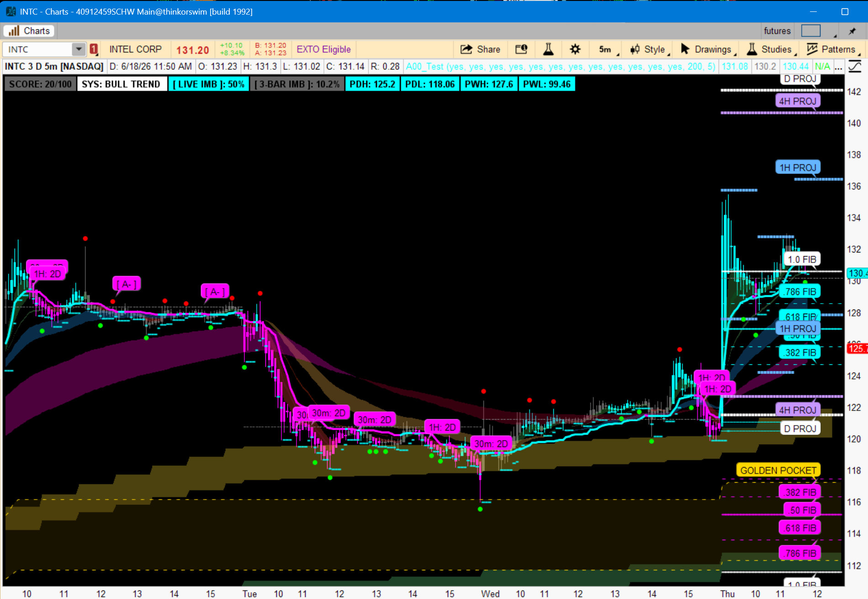Maximize the thinkorswim window
868x599 pixels.
pos(845,11)
